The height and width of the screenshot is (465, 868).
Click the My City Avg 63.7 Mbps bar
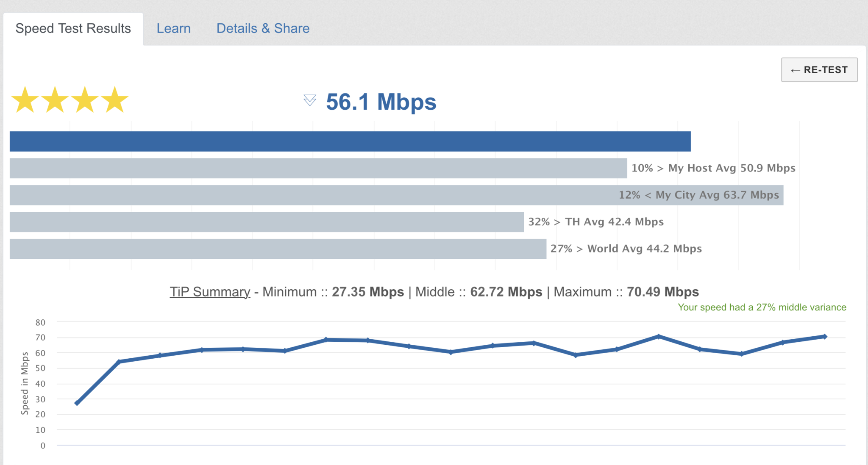pos(396,195)
